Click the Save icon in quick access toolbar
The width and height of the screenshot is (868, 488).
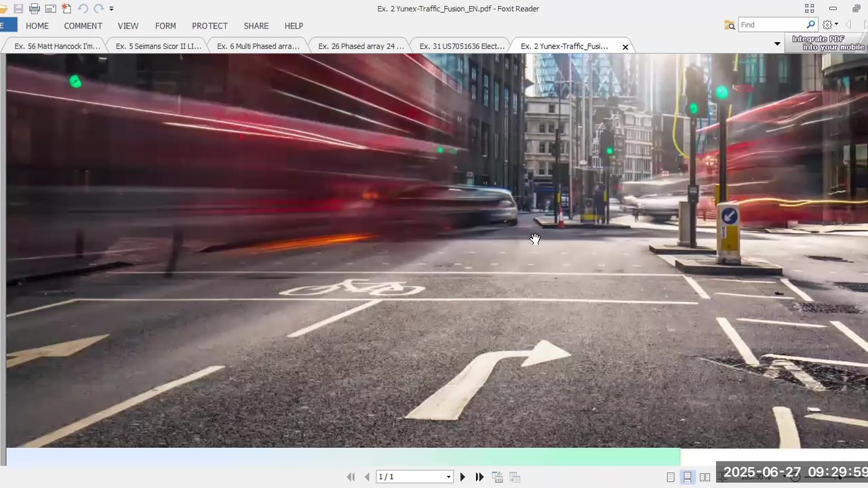(18, 9)
